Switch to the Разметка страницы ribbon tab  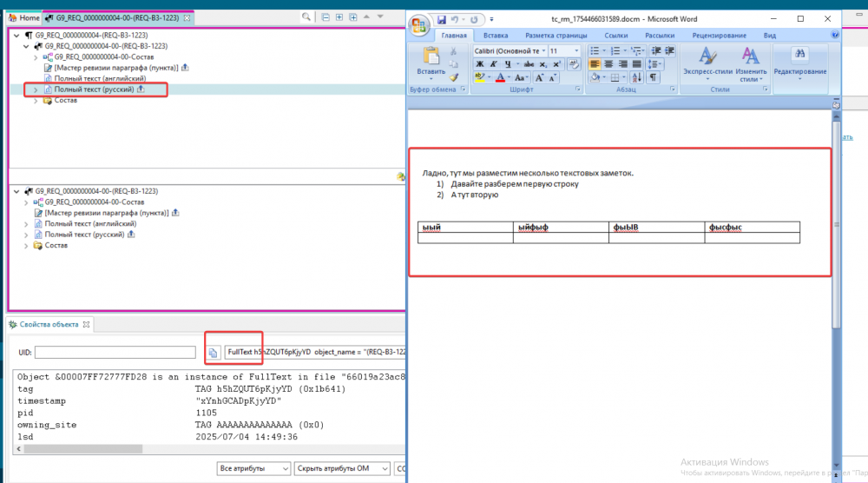tap(556, 36)
